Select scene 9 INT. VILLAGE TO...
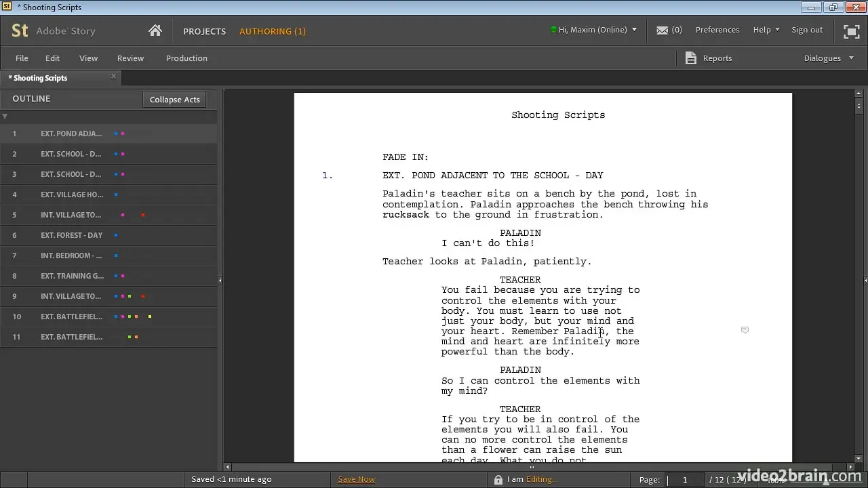This screenshot has height=488, width=868. (108, 296)
